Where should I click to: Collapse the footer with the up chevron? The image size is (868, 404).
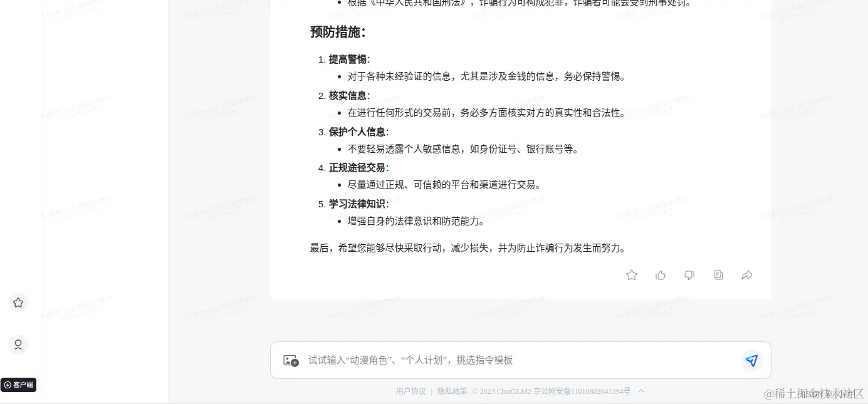point(641,391)
